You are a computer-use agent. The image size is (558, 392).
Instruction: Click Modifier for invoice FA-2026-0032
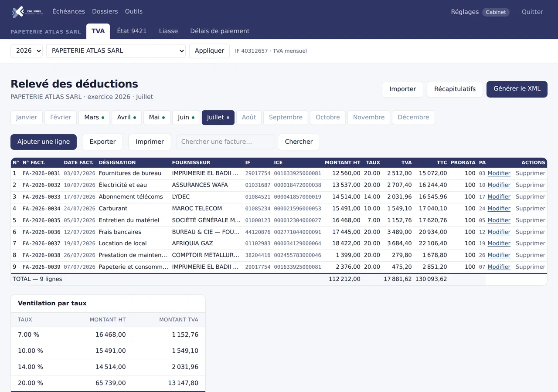499,185
